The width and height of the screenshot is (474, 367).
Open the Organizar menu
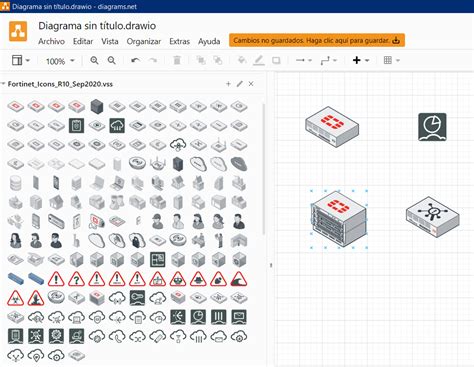coord(144,41)
